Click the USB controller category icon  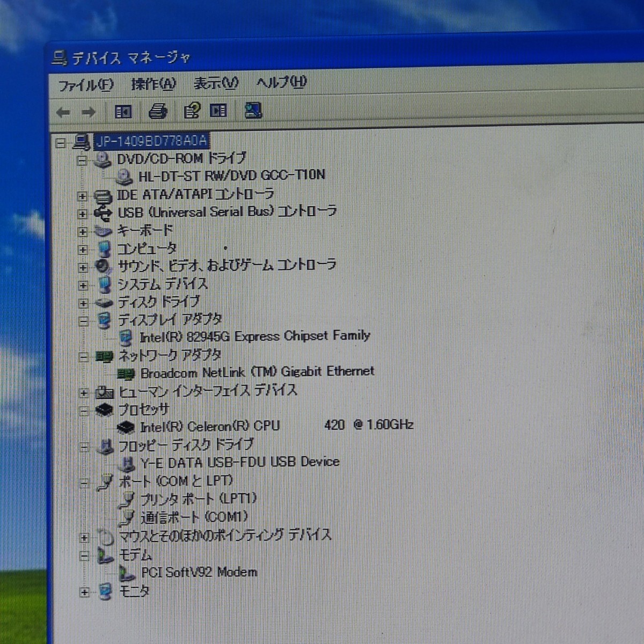(x=103, y=214)
